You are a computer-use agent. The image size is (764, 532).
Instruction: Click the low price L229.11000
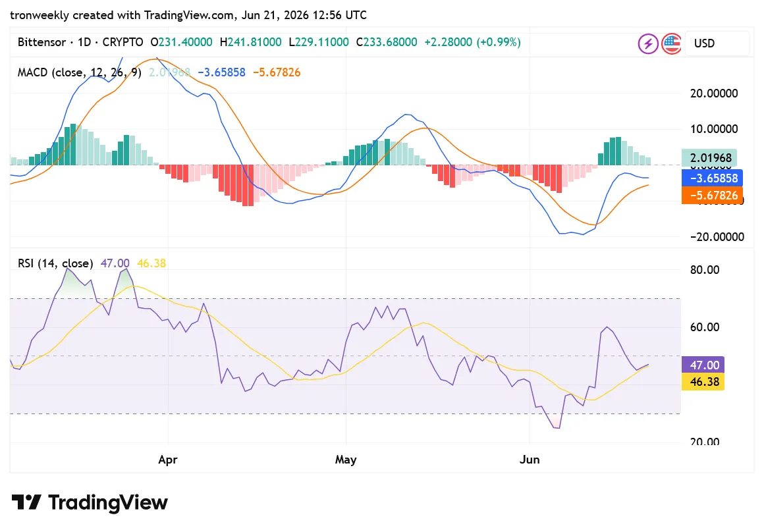[x=319, y=42]
